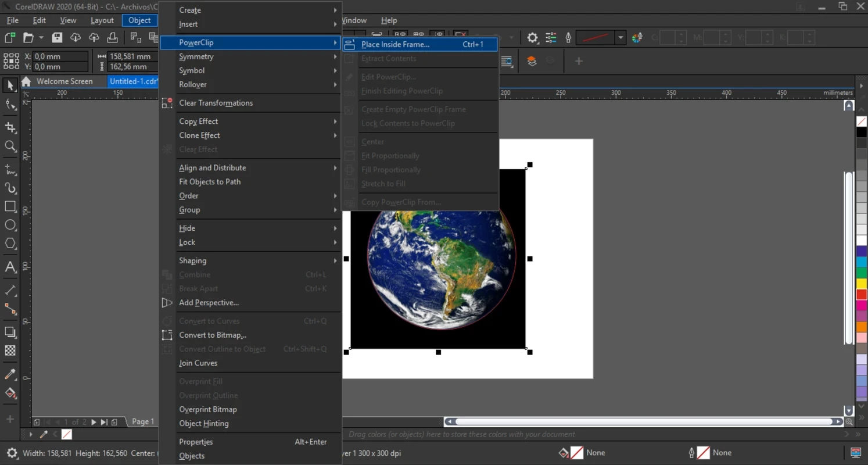Open the dropdown arrow beside Open folder
Viewport: 868px width, 465px height.
pos(41,38)
